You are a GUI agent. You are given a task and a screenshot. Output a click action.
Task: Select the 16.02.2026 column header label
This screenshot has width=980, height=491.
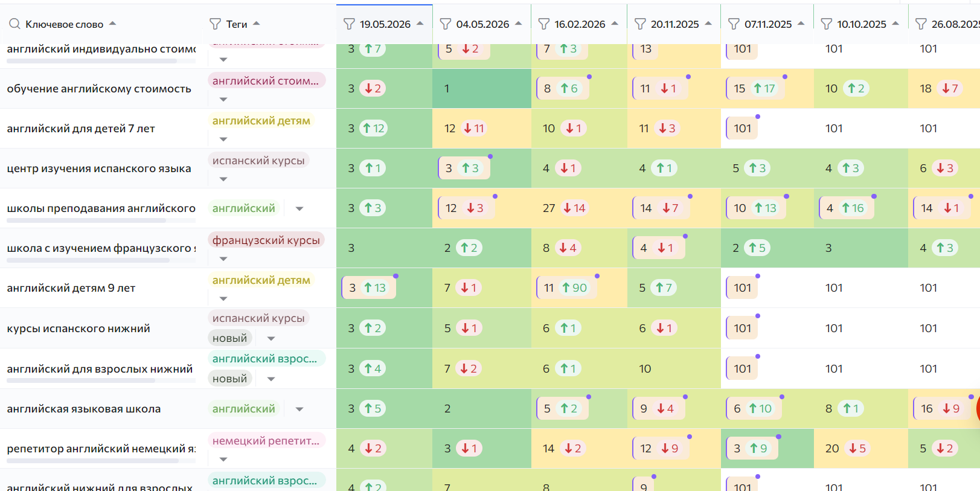pyautogui.click(x=580, y=24)
